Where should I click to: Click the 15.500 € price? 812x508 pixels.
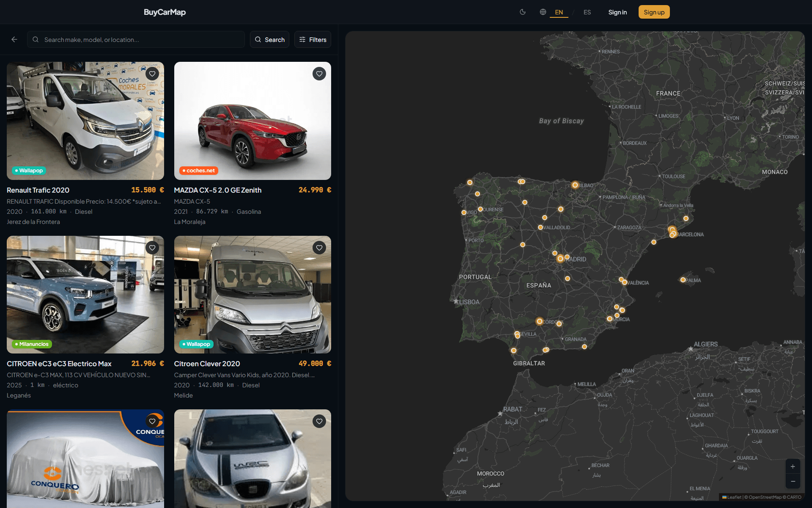pyautogui.click(x=148, y=190)
